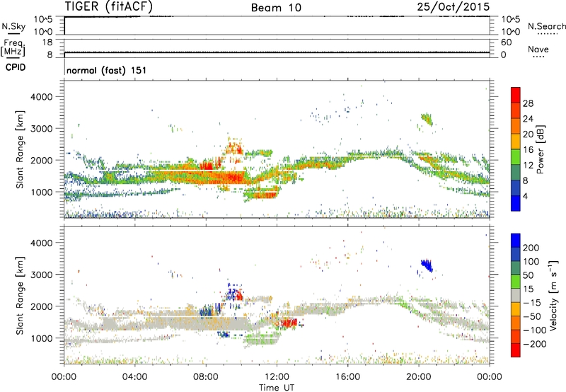Click the blue bottom of power color bar
The width and height of the screenshot is (566, 392).
pos(516,203)
